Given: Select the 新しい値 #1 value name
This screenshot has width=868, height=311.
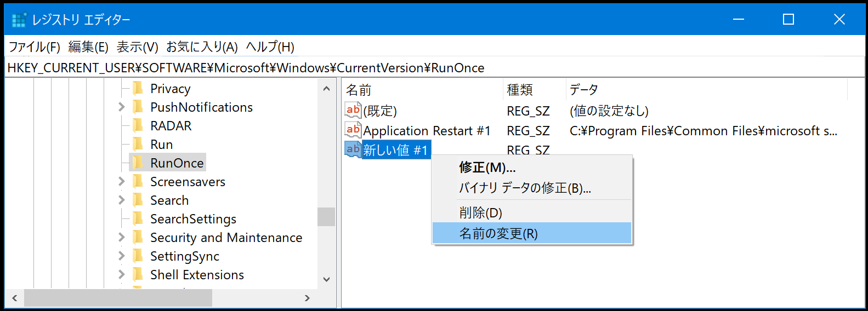Looking at the screenshot, I should click(x=396, y=149).
